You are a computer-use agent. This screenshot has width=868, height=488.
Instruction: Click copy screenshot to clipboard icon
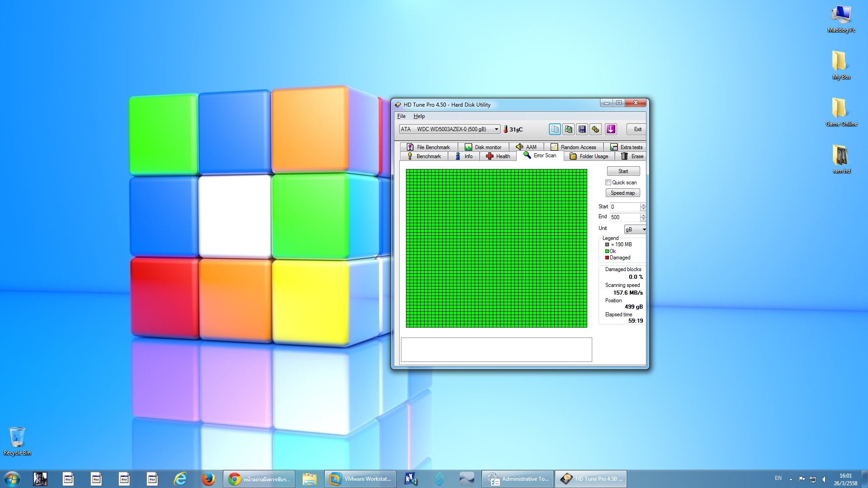[x=568, y=129]
